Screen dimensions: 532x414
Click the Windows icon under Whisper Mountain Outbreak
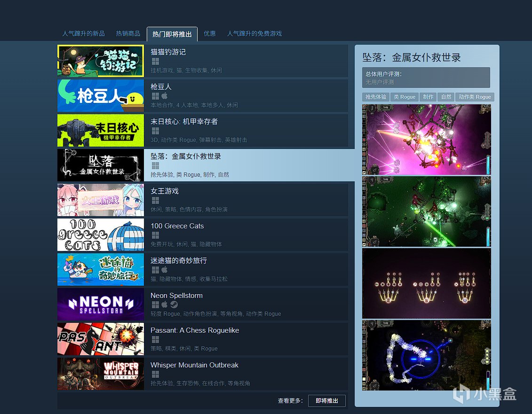[155, 374]
